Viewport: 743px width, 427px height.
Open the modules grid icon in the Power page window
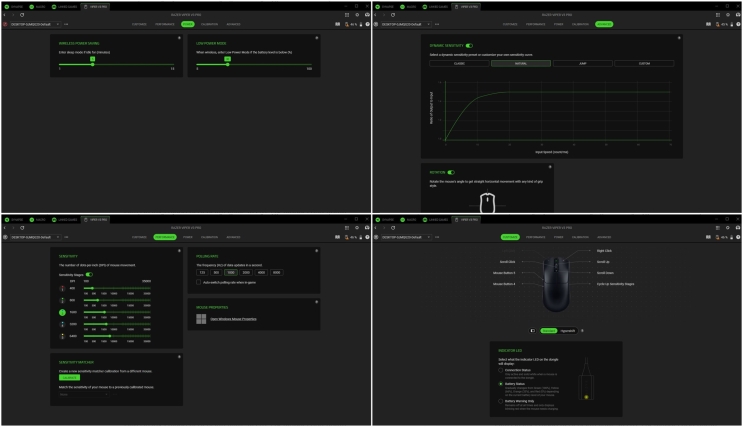coord(347,15)
